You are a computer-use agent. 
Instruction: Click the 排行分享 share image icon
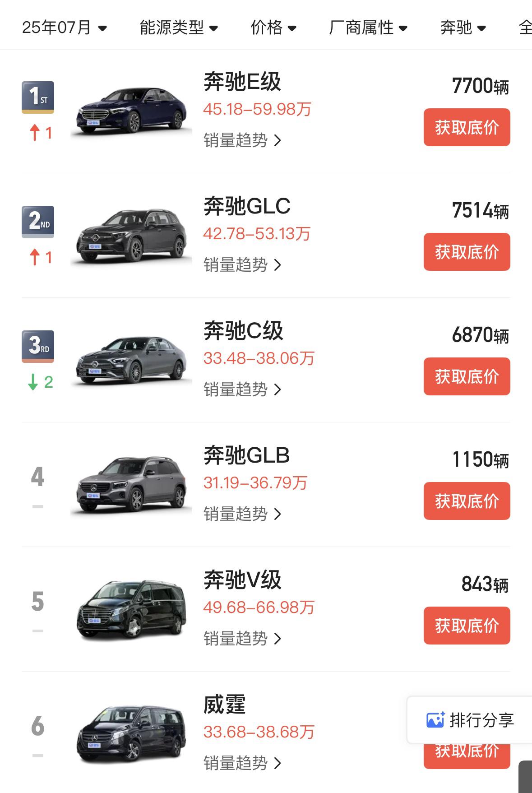click(435, 719)
